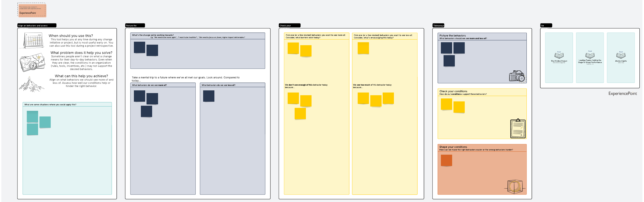Select the orange sticky note in Shape your conditions
The image size is (644, 202).
pos(446,160)
